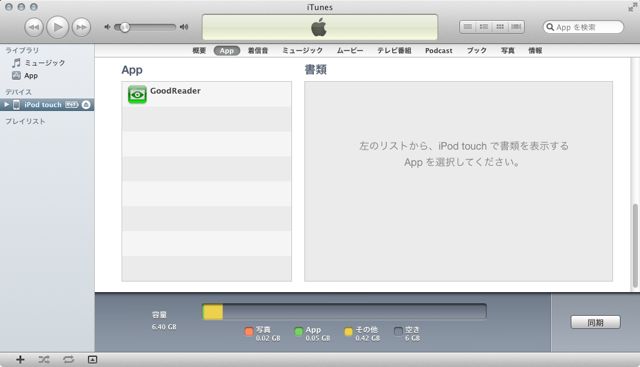Image resolution: width=640 pixels, height=367 pixels.
Task: Select GoodReader in the App list
Action: (x=207, y=94)
